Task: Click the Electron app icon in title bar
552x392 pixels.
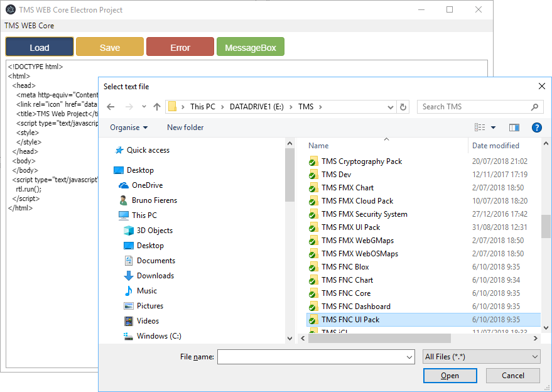Action: click(10, 9)
